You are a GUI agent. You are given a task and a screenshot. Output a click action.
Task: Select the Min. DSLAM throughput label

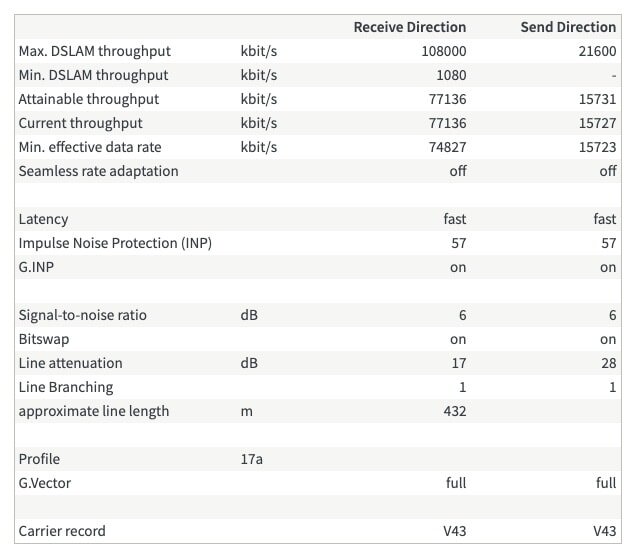[93, 75]
